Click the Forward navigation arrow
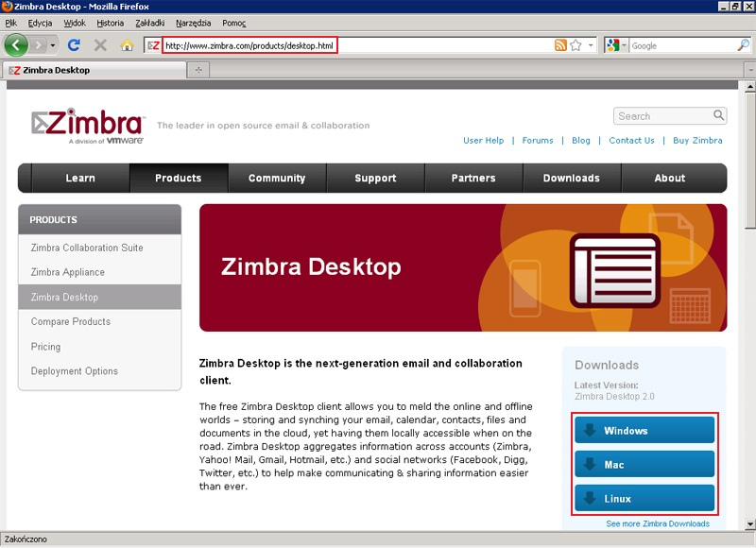Viewport: 756px width, 548px height. (x=38, y=45)
